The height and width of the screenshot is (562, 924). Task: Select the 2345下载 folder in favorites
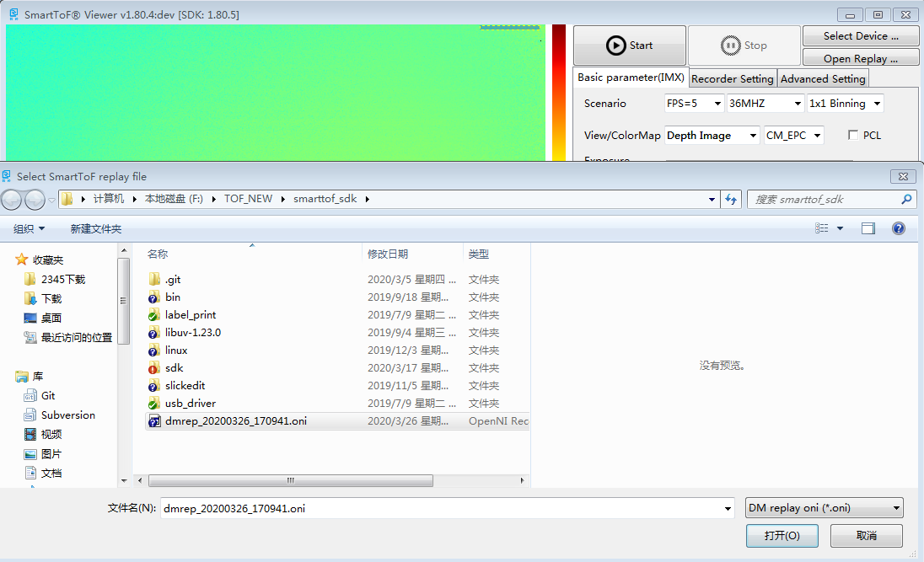pos(63,279)
